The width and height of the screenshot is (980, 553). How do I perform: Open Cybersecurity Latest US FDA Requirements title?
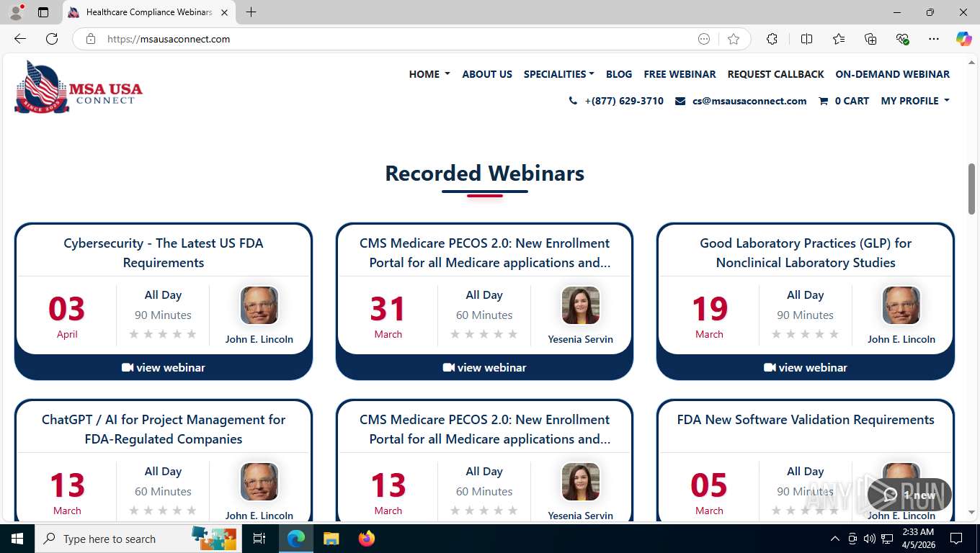point(164,253)
